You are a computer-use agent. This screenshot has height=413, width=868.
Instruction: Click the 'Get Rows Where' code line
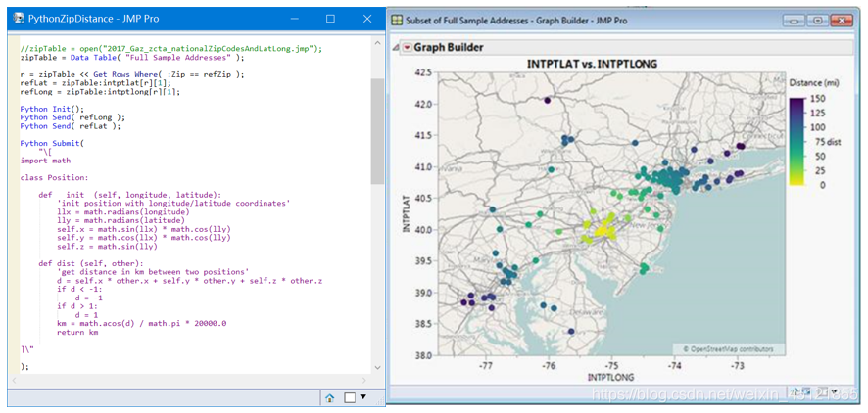pyautogui.click(x=131, y=74)
